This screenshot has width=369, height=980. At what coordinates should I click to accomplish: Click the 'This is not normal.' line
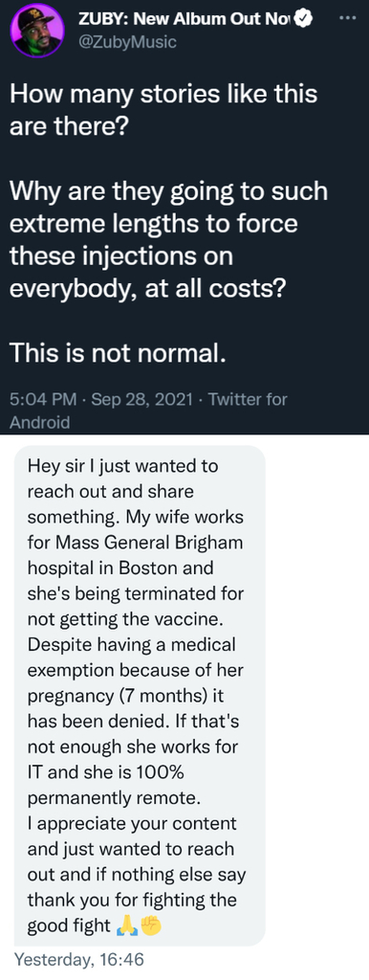[x=116, y=355]
